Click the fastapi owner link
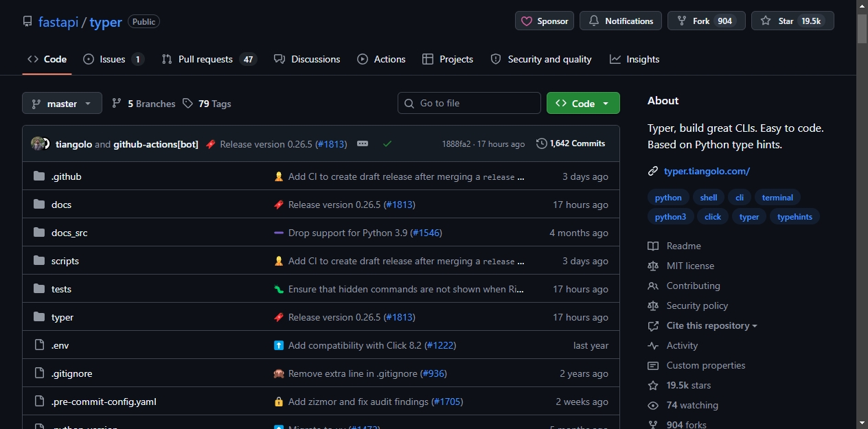Image resolution: width=868 pixels, height=429 pixels. (x=58, y=22)
